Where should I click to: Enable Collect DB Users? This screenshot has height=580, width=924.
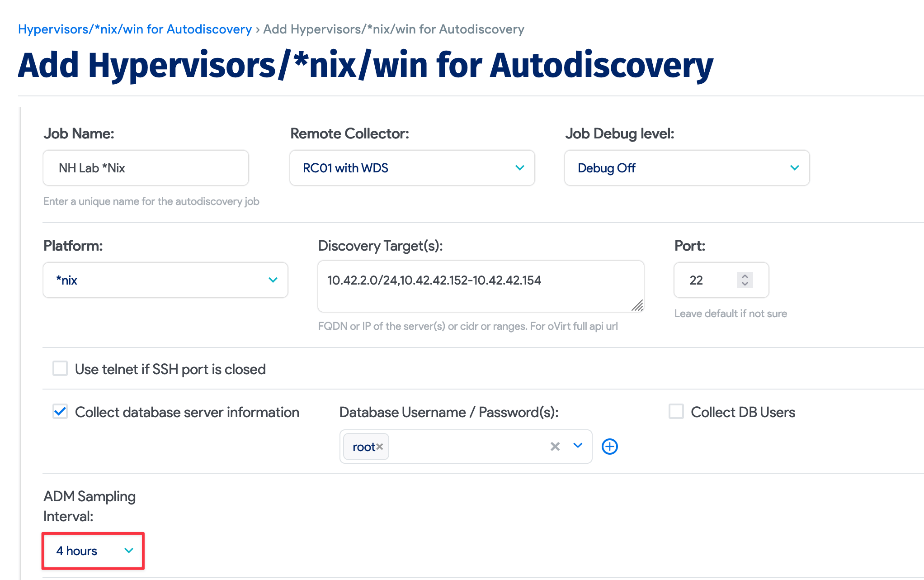tap(676, 412)
